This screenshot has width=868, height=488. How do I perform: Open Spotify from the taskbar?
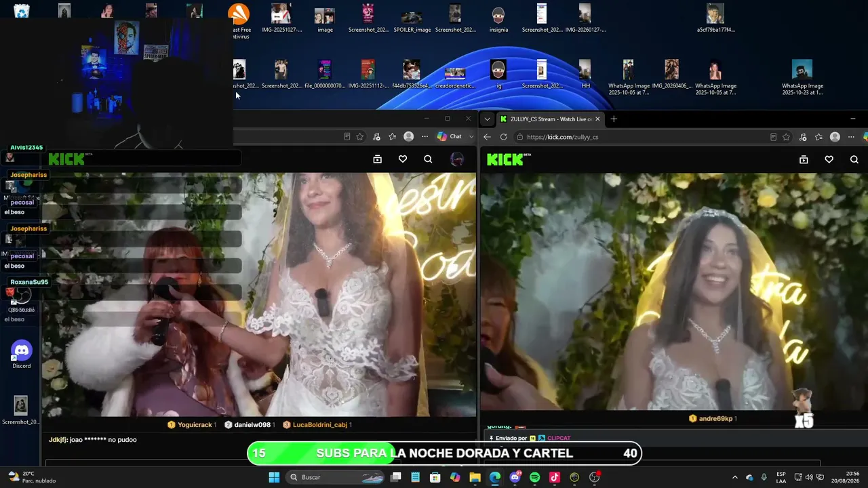point(534,477)
